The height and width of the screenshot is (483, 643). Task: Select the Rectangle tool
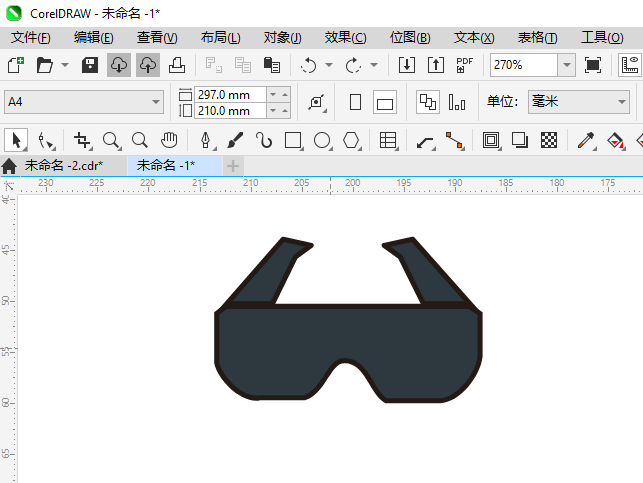coord(293,140)
